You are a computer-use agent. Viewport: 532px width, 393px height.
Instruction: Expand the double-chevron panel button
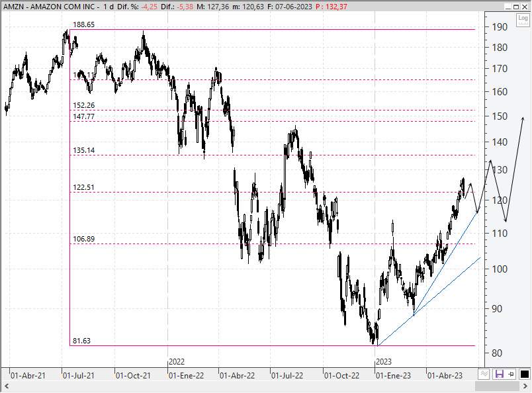[484, 374]
